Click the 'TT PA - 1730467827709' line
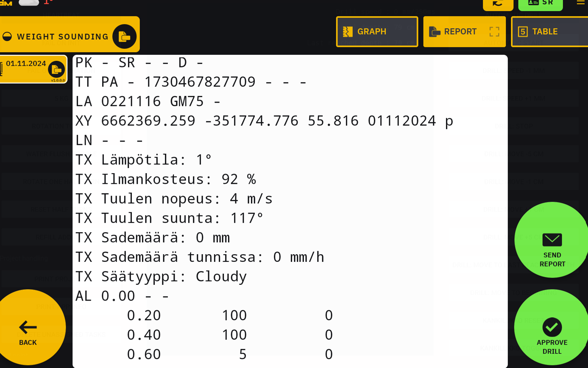Screen dimensions: 588x368 191,82
